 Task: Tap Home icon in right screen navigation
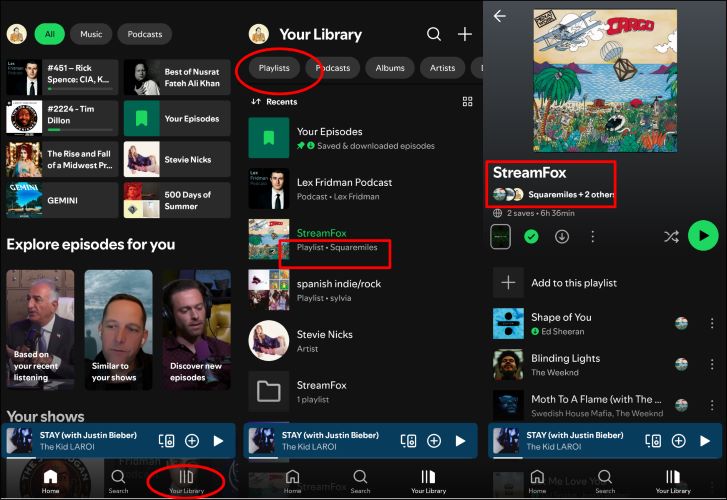[x=537, y=481]
